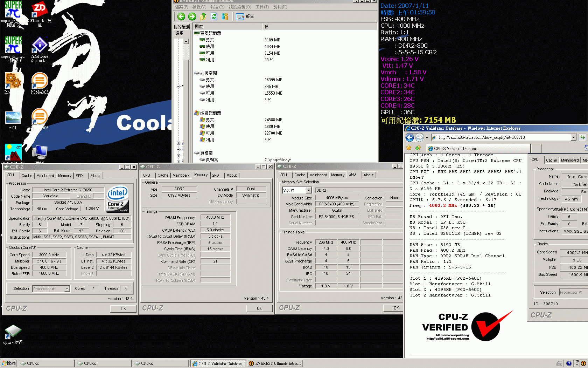Click the EVEREST users icon
This screenshot has height=368, width=588.
coord(225,16)
